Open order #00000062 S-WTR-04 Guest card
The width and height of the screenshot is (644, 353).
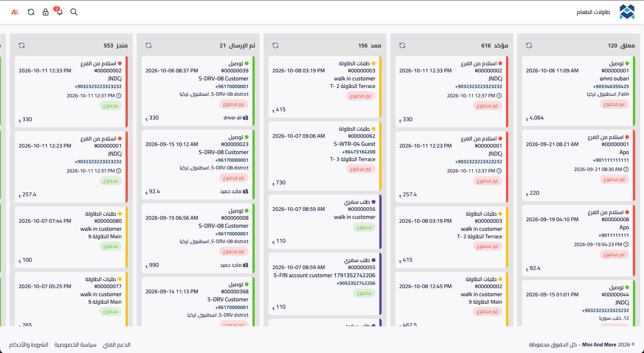click(325, 156)
